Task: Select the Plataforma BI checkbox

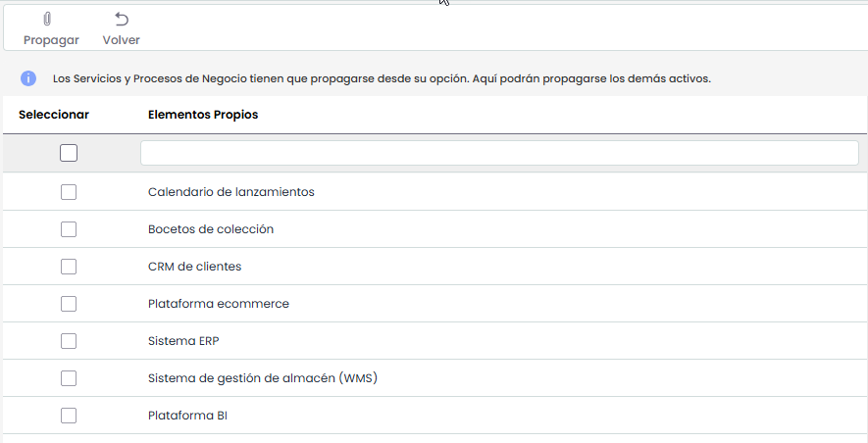Action: point(69,416)
